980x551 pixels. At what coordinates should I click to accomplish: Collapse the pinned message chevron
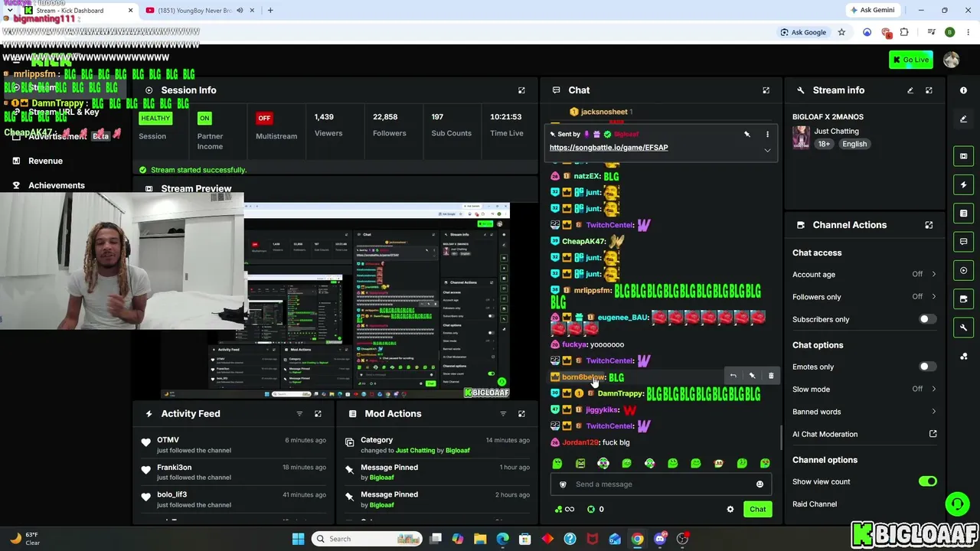point(767,150)
